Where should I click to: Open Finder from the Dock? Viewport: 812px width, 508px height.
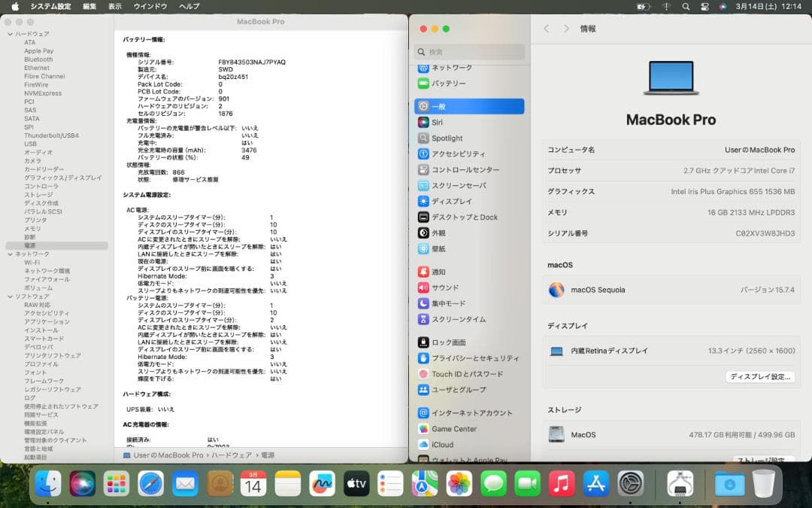pyautogui.click(x=48, y=484)
